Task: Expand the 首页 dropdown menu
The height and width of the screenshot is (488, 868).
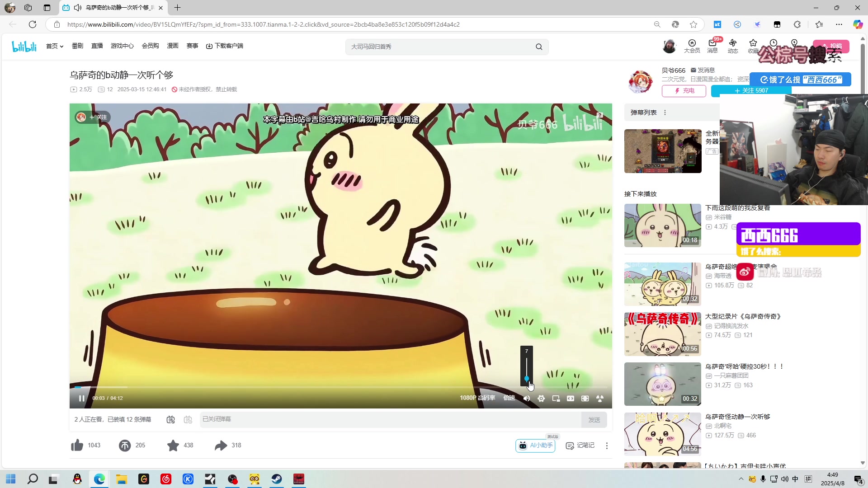Action: [54, 46]
